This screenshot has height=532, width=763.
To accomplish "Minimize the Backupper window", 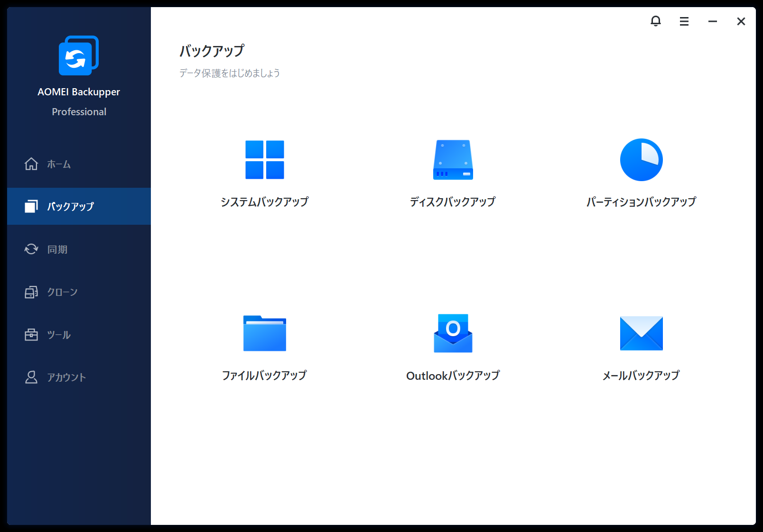I will [x=712, y=21].
